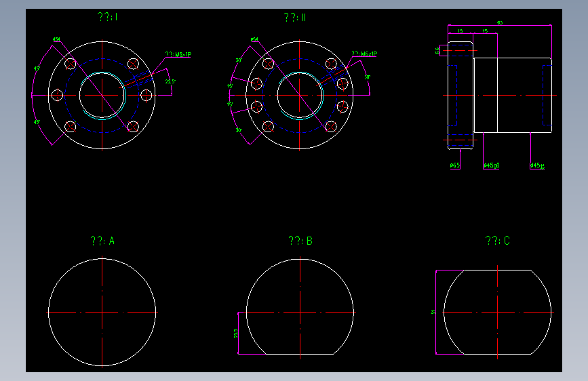Select the flat-bottomed profile in view B
588x381 pixels.
(x=300, y=306)
